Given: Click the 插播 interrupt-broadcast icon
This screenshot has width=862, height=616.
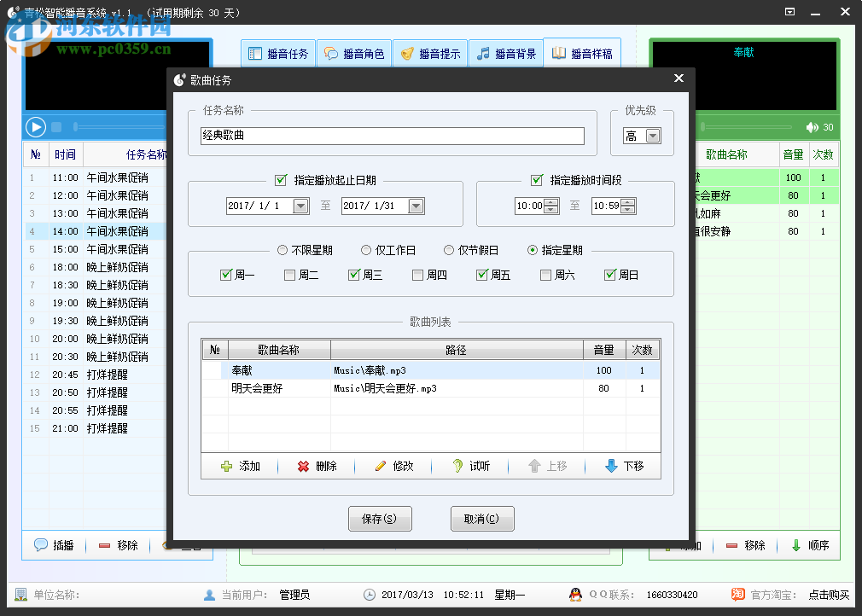Looking at the screenshot, I should point(42,545).
